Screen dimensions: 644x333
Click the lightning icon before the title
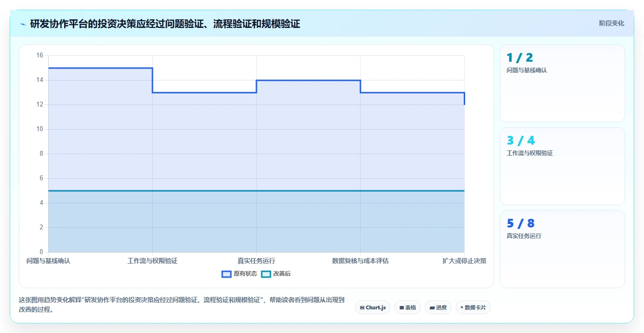point(23,24)
